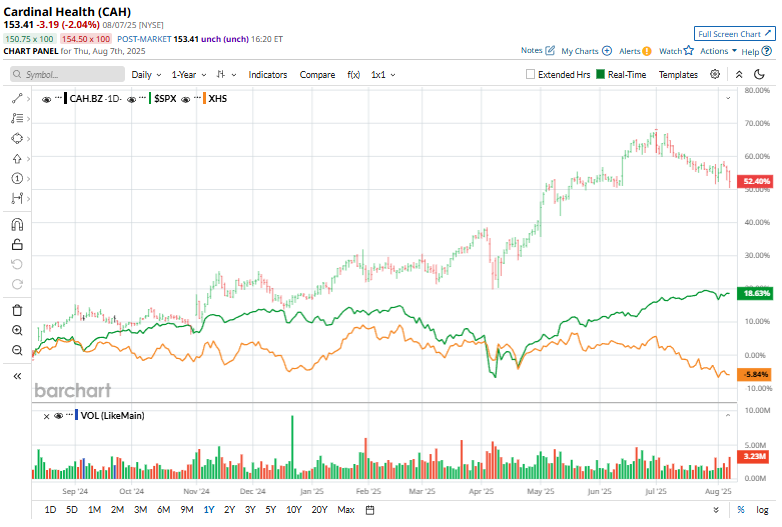Pick the numbered label annotation tool

17,178
